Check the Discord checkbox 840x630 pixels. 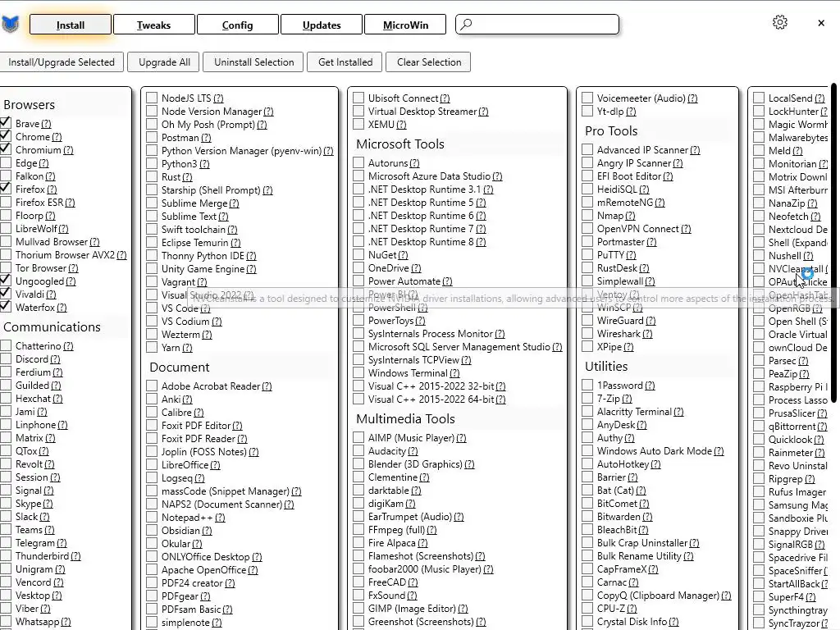tap(6, 359)
